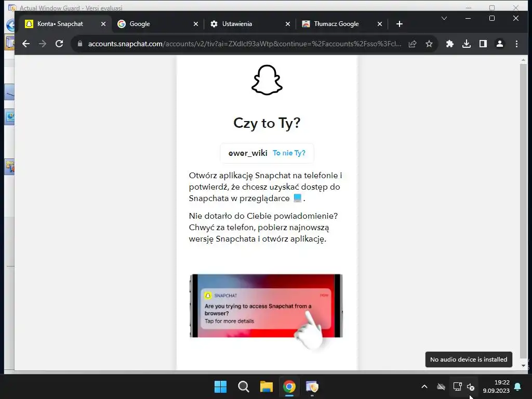Expand tab search chevron
The image size is (532, 399).
click(444, 18)
